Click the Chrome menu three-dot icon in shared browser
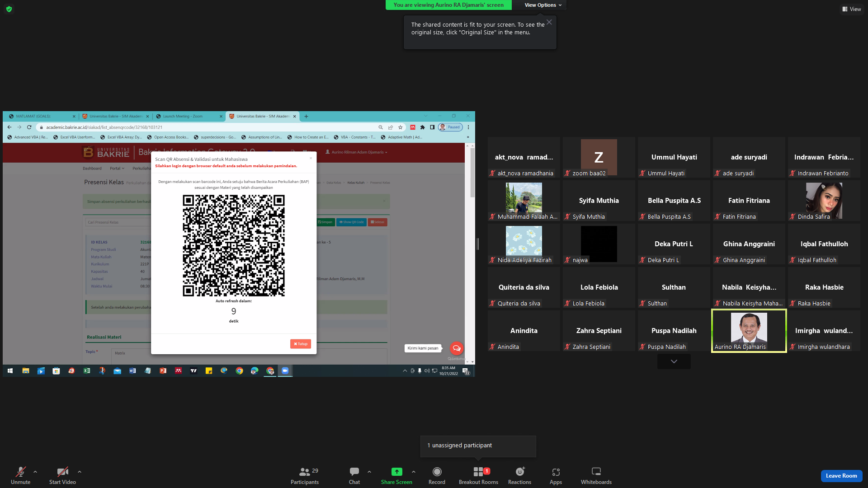 pos(468,127)
